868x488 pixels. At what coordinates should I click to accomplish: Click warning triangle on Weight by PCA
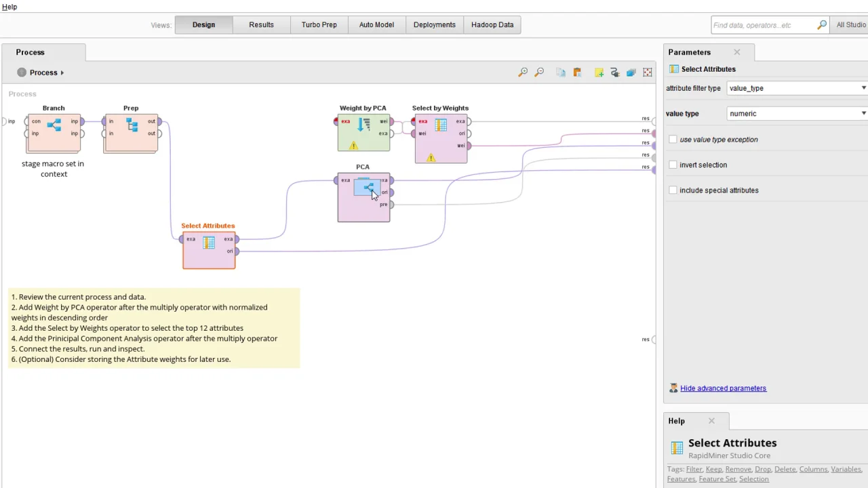pos(353,146)
